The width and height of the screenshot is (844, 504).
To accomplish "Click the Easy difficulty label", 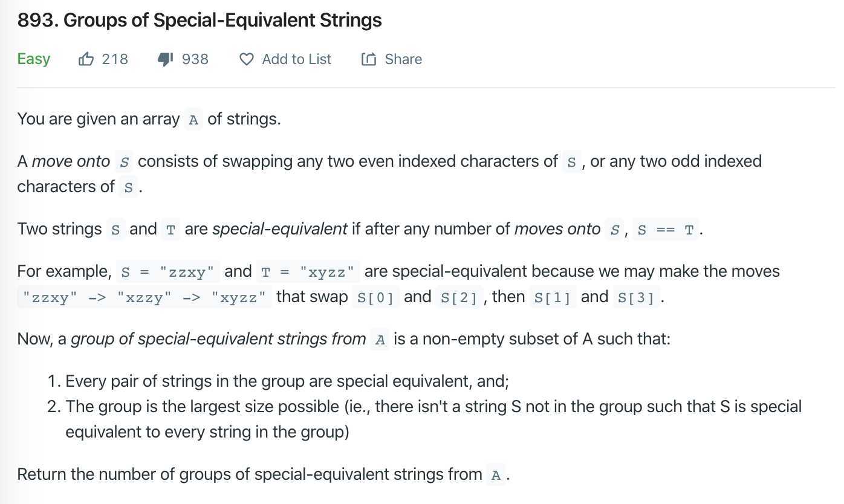I will 34,59.
